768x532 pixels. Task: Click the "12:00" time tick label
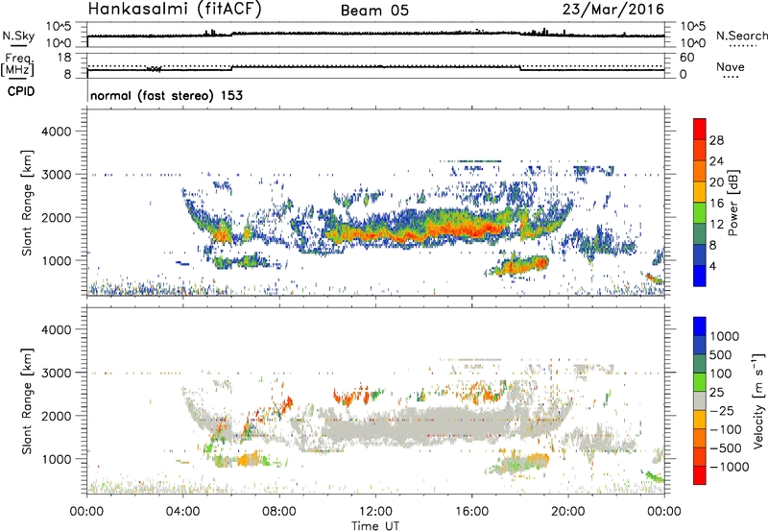(375, 512)
